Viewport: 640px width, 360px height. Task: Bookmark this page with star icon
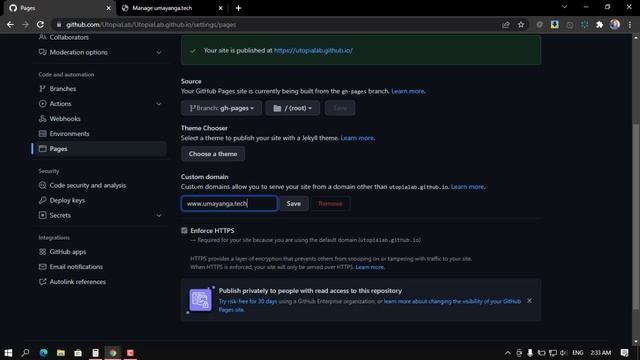click(x=521, y=24)
